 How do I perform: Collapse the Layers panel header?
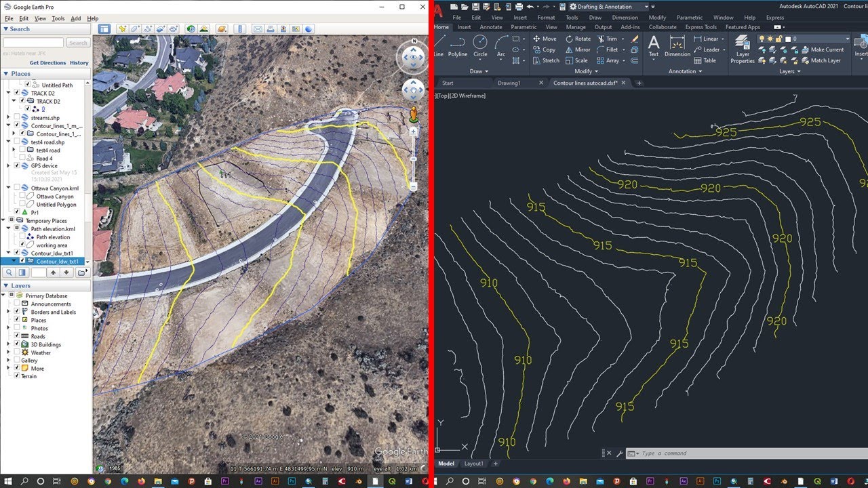[45, 286]
